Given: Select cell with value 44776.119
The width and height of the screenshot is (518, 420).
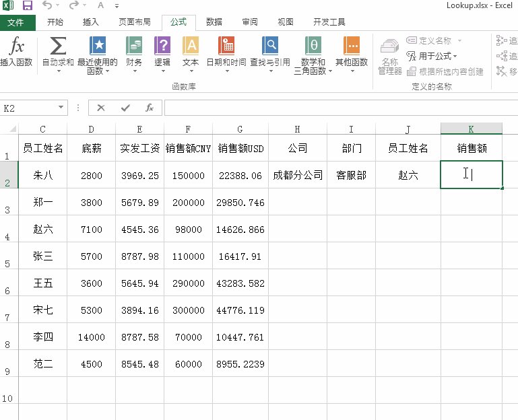Looking at the screenshot, I should point(240,310).
